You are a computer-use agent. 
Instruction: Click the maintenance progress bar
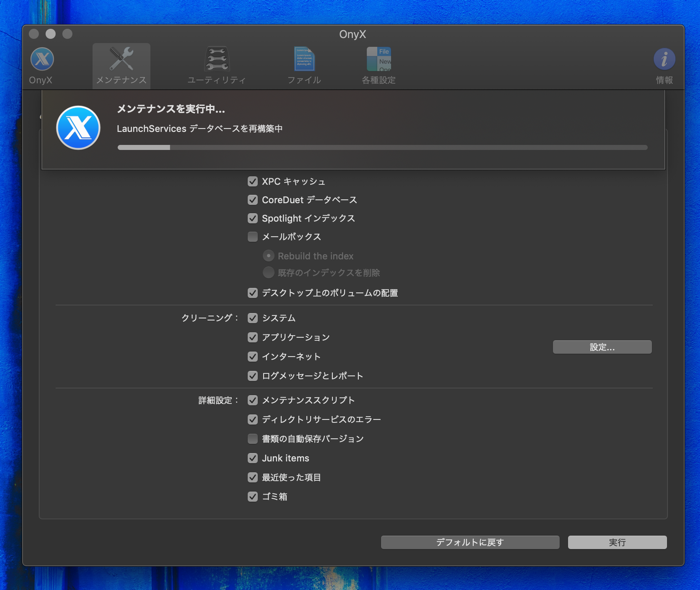(382, 147)
